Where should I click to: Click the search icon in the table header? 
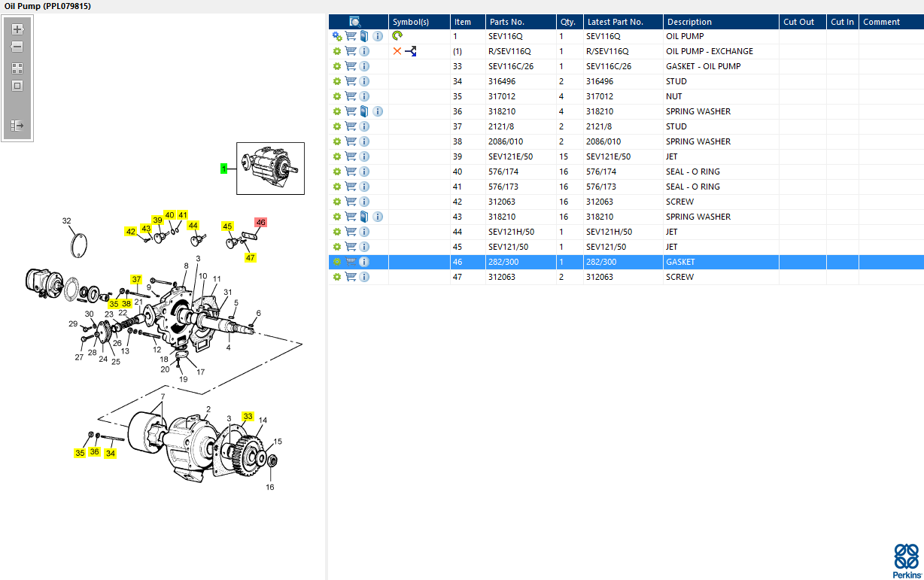tap(355, 22)
